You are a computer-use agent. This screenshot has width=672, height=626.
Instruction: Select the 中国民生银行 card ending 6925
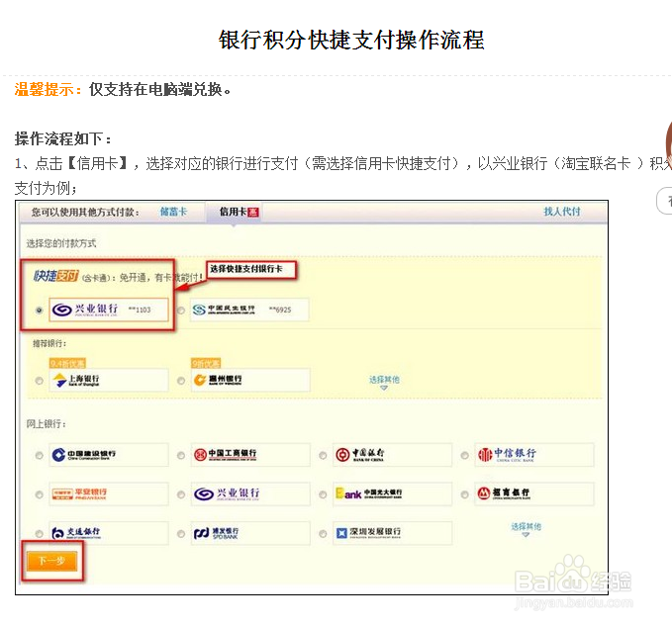tap(249, 310)
